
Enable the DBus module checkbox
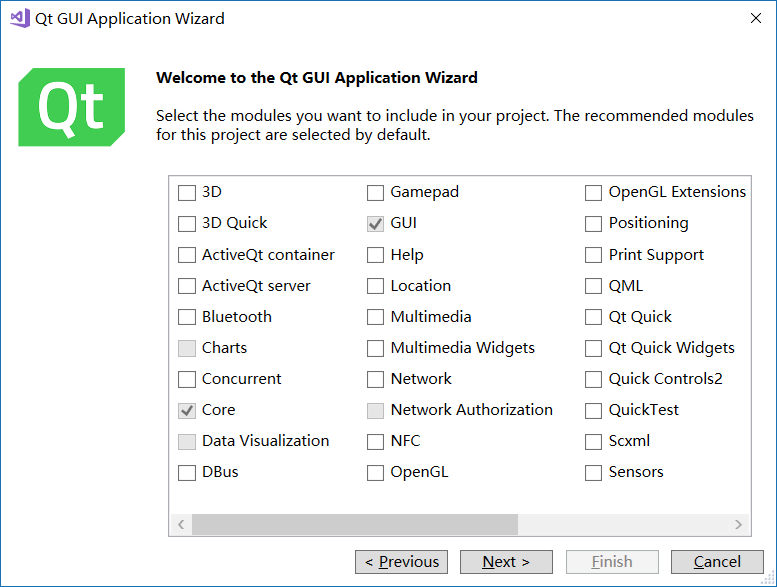click(x=187, y=473)
